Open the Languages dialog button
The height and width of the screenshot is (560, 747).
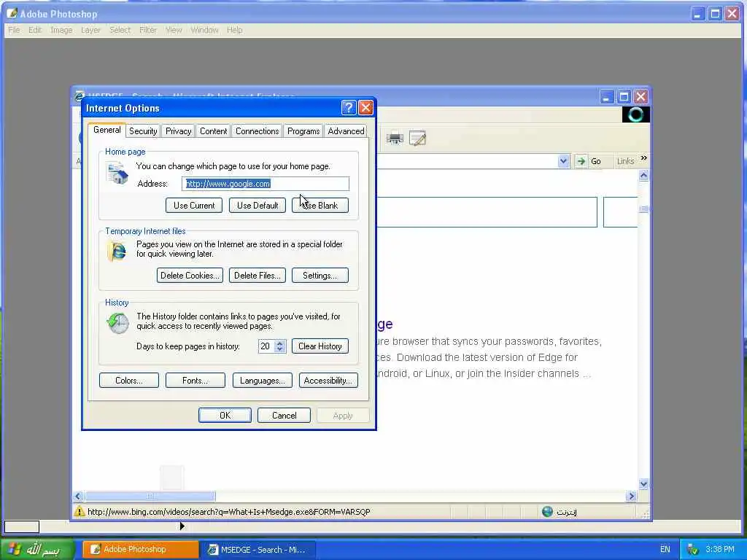pos(262,381)
